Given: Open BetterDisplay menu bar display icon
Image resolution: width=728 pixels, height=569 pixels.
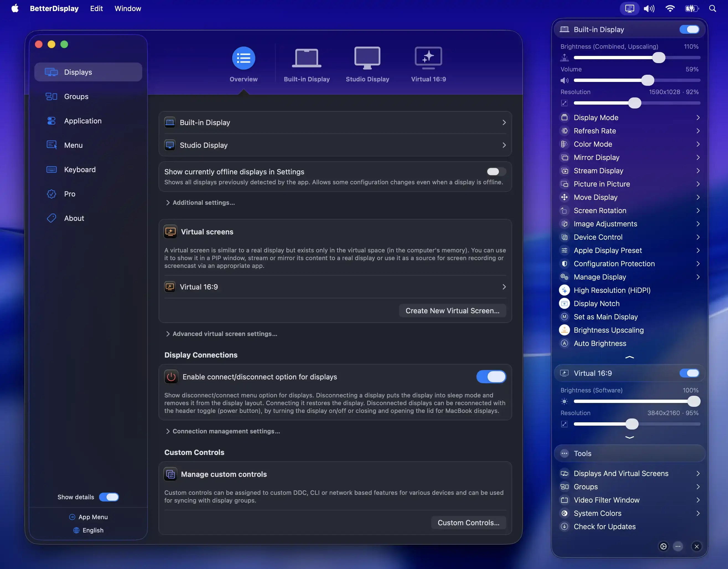Looking at the screenshot, I should tap(629, 8).
